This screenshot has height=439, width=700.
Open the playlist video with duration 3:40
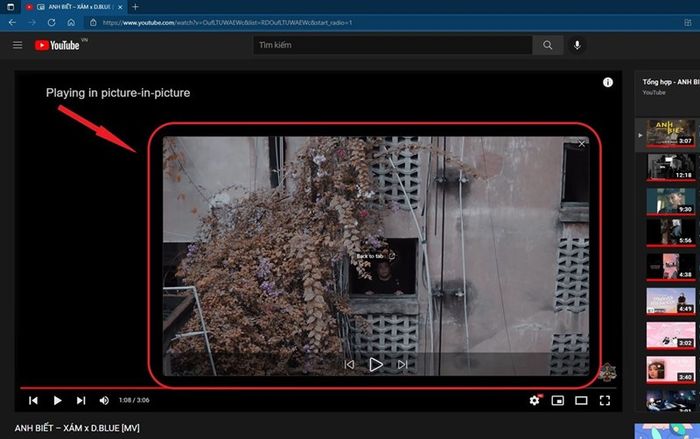671,369
